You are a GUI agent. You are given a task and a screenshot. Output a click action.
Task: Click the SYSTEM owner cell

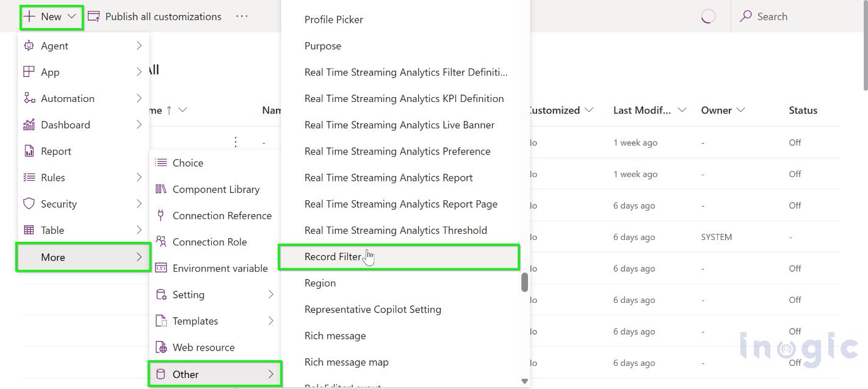[x=716, y=237]
